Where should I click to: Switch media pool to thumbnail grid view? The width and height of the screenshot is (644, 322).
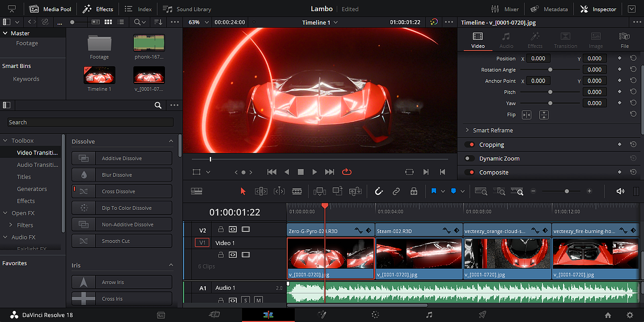(108, 22)
